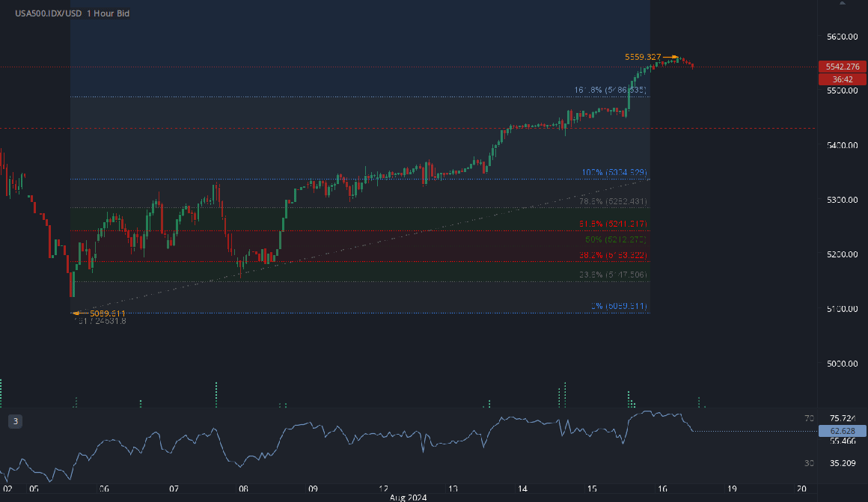Click the RSI 70 overbought level label
This screenshot has height=502, width=868.
808,418
